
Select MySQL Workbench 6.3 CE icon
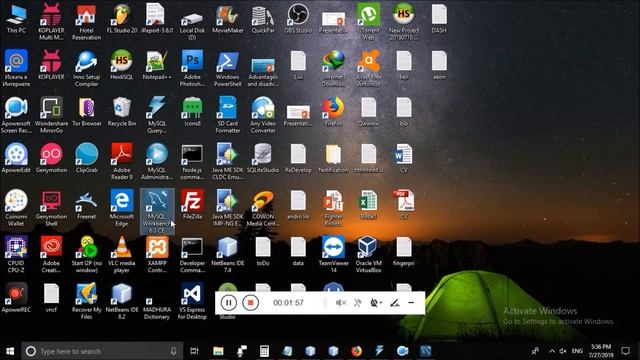coord(157,211)
